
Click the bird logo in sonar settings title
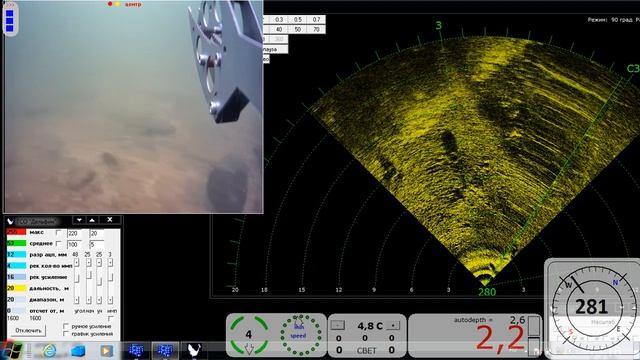[x=11, y=221]
